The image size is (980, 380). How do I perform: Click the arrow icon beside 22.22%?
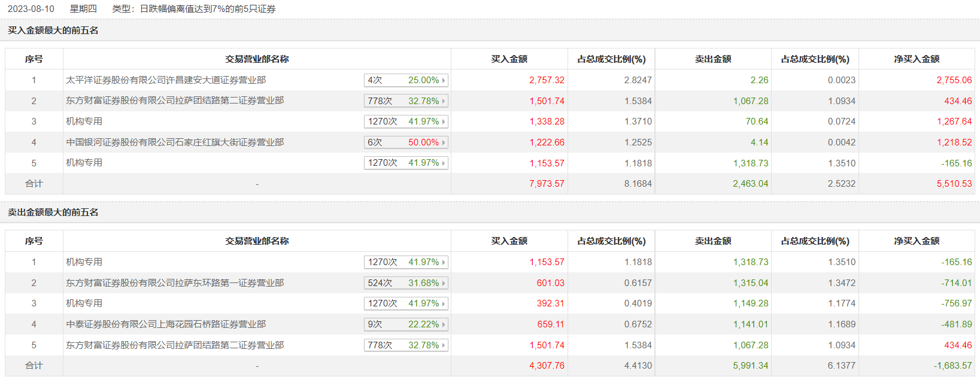pyautogui.click(x=444, y=324)
